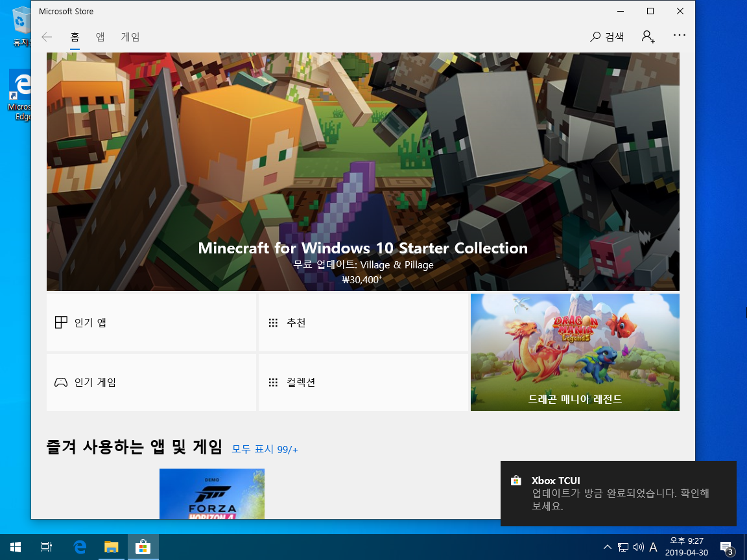Open the Windows Start menu
747x560 pixels.
16,547
